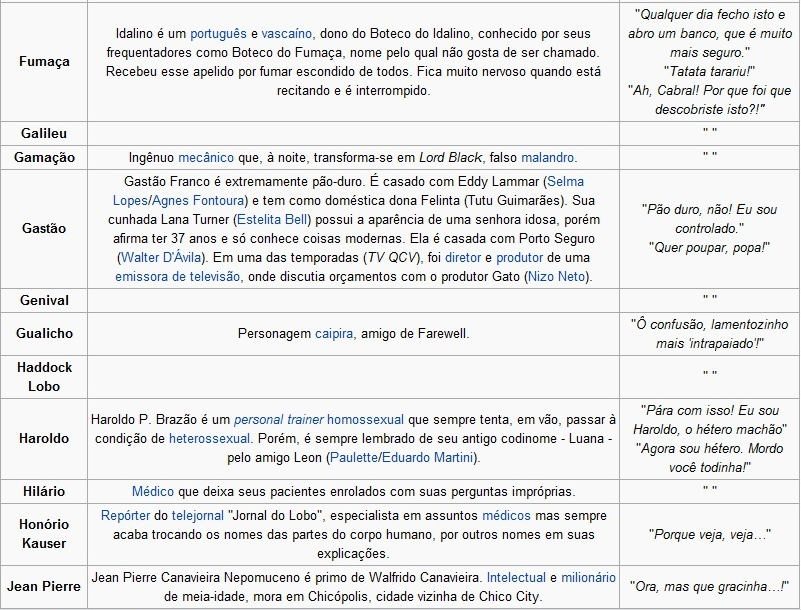Click the quote 'Quer poupar, popa!'
This screenshot has height=610, width=801.
click(710, 248)
